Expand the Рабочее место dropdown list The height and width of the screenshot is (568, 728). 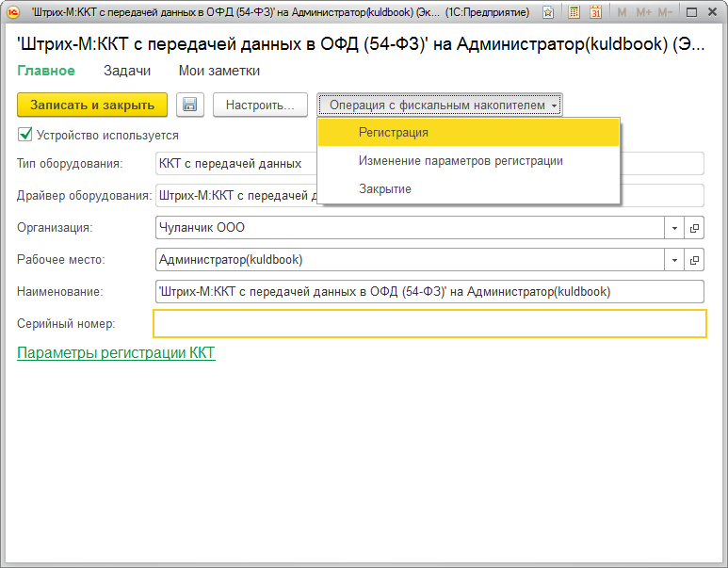(675, 260)
